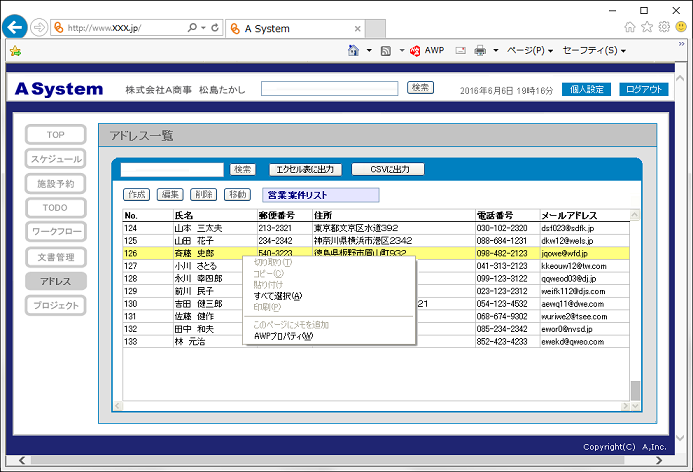Image resolution: width=693 pixels, height=472 pixels.
Task: Click コピー(C) in context menu
Action: point(269,274)
